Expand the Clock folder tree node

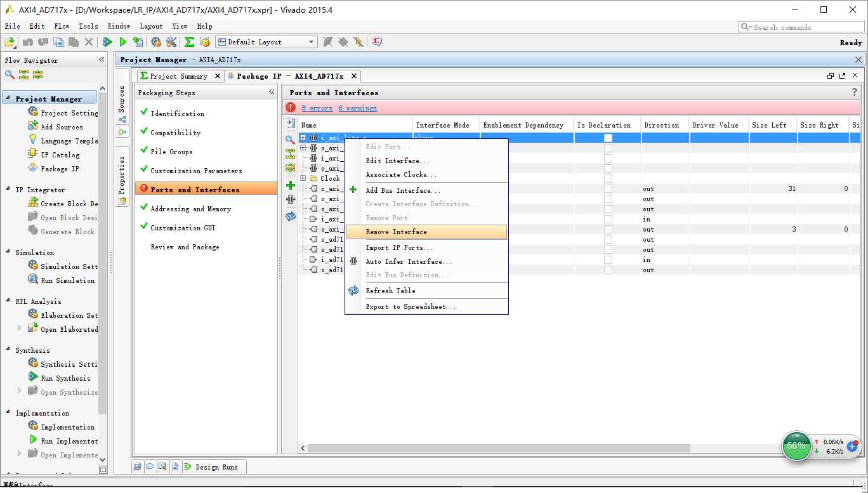point(303,178)
